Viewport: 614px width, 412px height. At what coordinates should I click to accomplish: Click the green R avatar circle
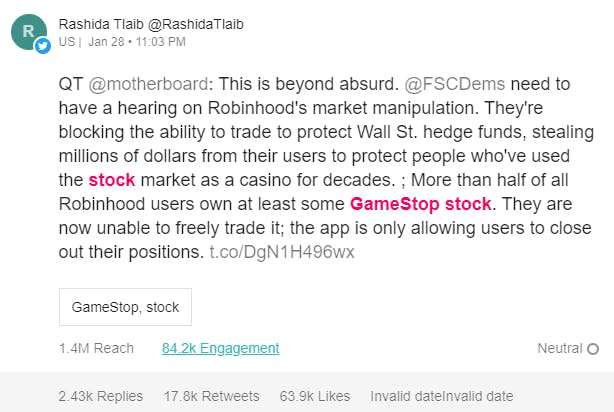point(29,32)
